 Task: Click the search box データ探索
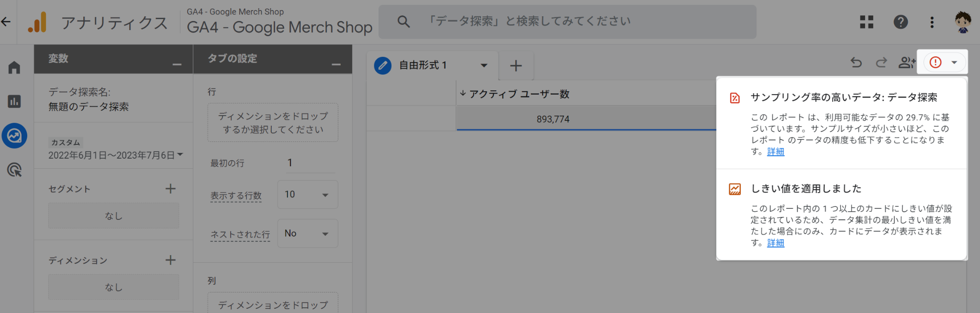568,22
